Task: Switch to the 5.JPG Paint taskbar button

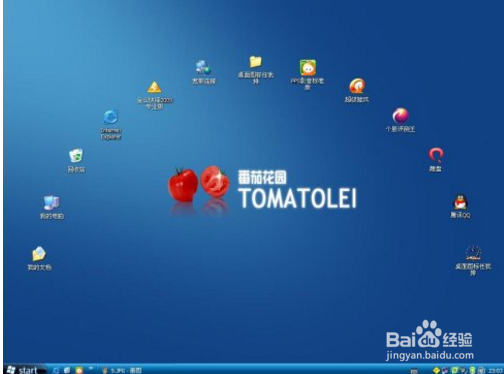Action: tap(122, 370)
